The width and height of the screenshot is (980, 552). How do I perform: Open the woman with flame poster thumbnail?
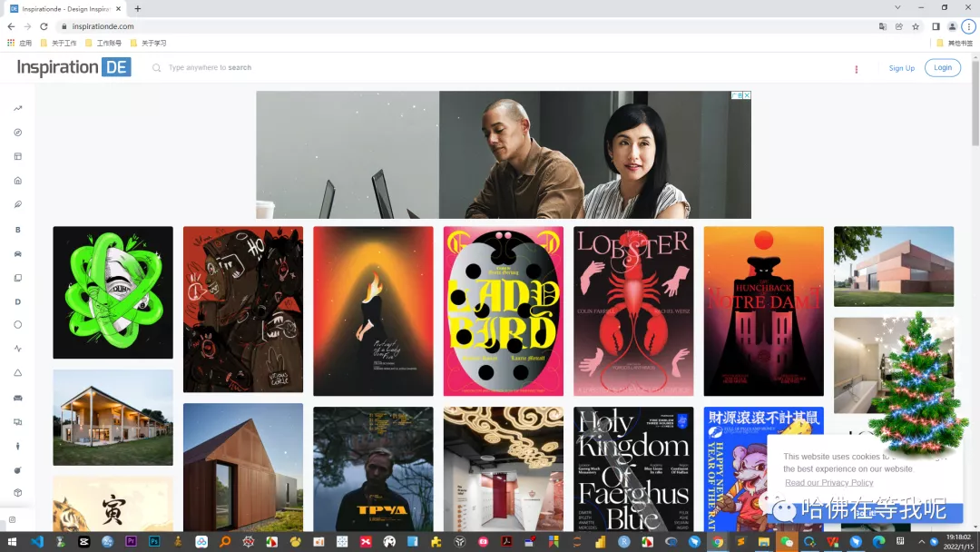(373, 310)
